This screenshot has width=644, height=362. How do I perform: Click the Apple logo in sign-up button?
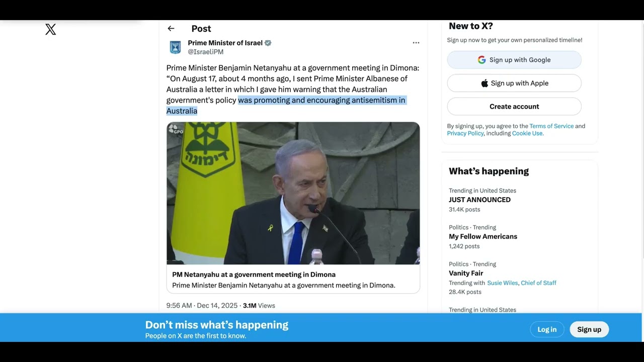click(x=485, y=83)
